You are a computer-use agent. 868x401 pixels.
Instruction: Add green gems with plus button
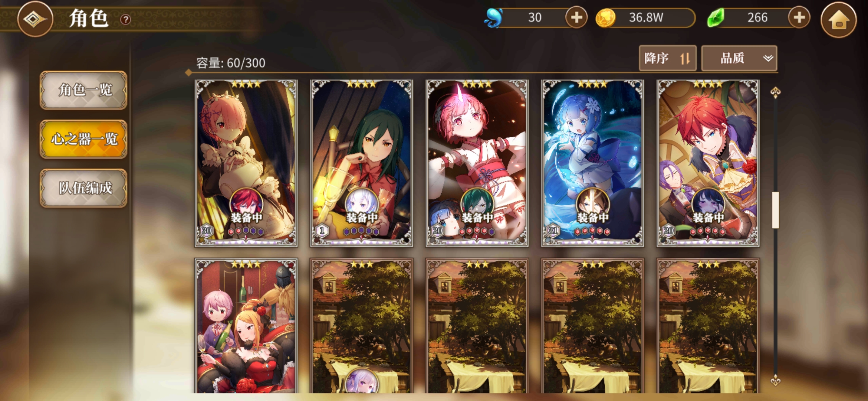(x=799, y=17)
